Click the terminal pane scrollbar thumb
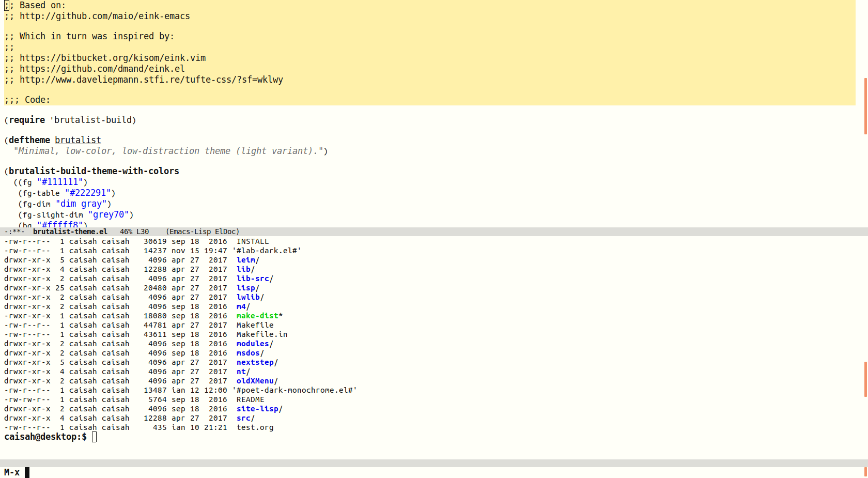The width and height of the screenshot is (868, 478). coord(865,379)
